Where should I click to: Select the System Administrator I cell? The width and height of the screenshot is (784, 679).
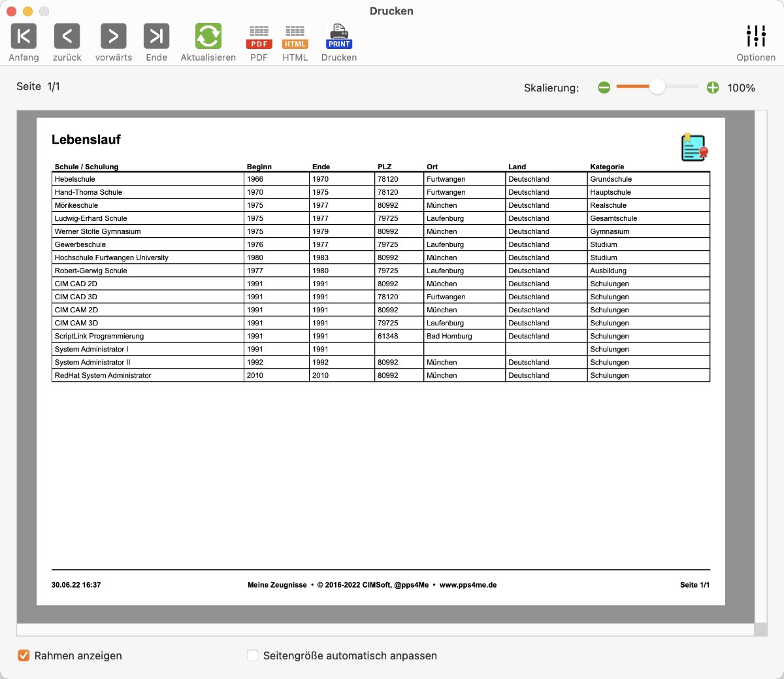tap(148, 349)
